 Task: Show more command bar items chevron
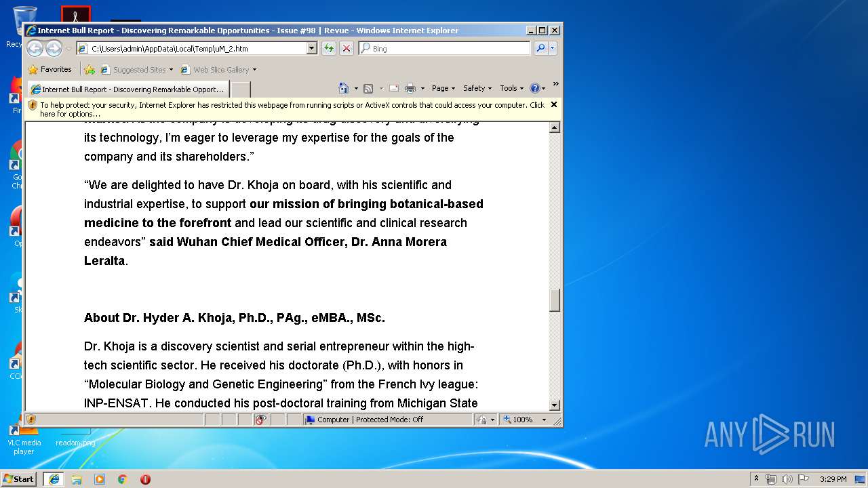pos(555,84)
